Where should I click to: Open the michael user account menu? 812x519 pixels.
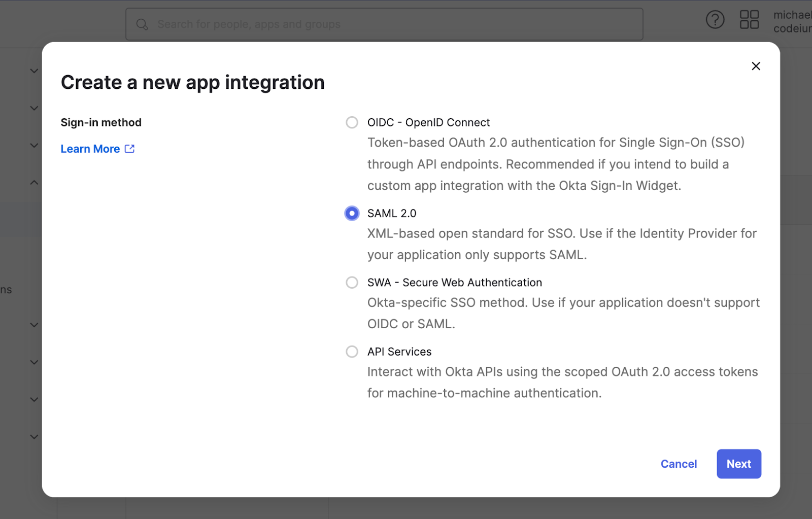[x=792, y=22]
